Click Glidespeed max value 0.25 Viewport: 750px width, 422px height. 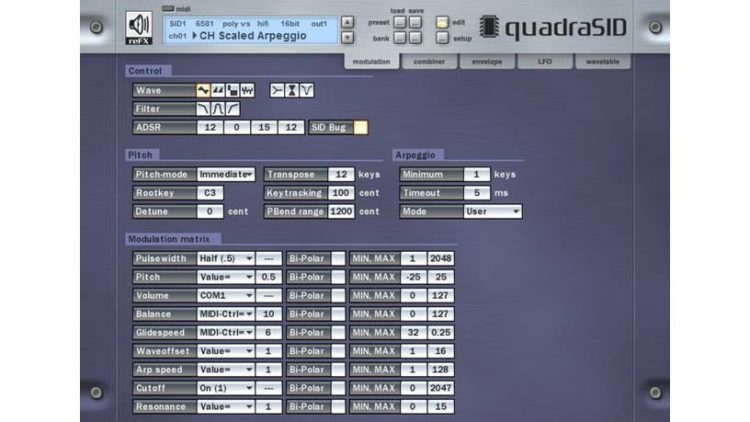click(x=441, y=333)
